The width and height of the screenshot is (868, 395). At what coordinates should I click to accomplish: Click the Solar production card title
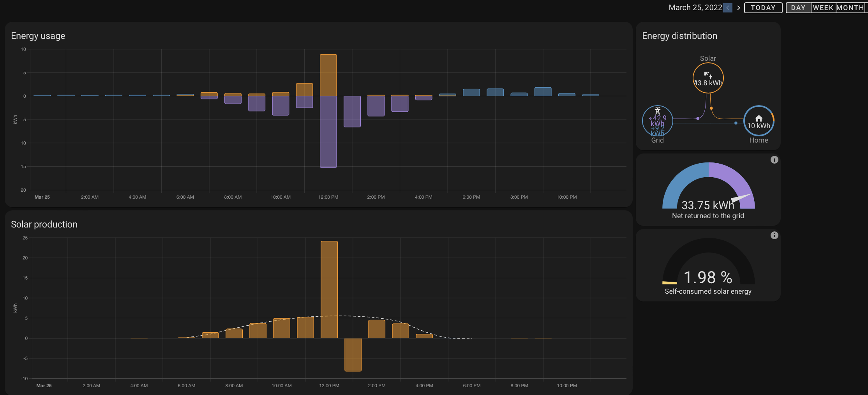point(44,224)
